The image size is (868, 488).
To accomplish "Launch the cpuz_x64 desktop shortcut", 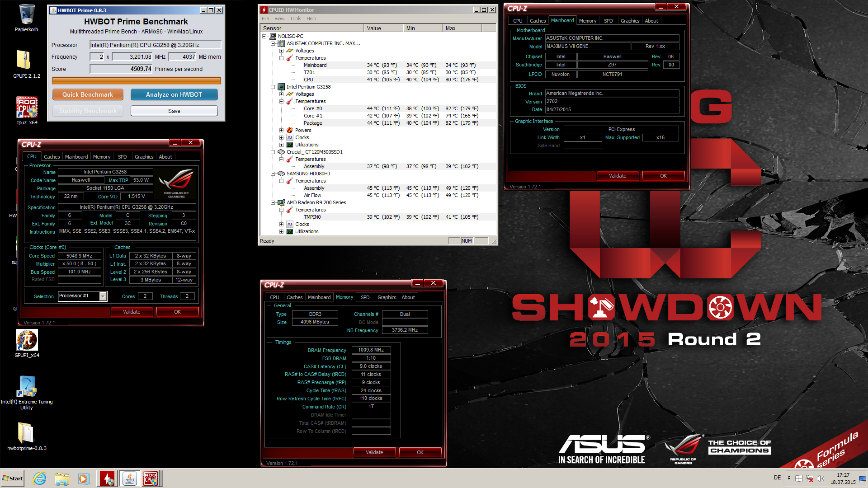I will pyautogui.click(x=27, y=111).
